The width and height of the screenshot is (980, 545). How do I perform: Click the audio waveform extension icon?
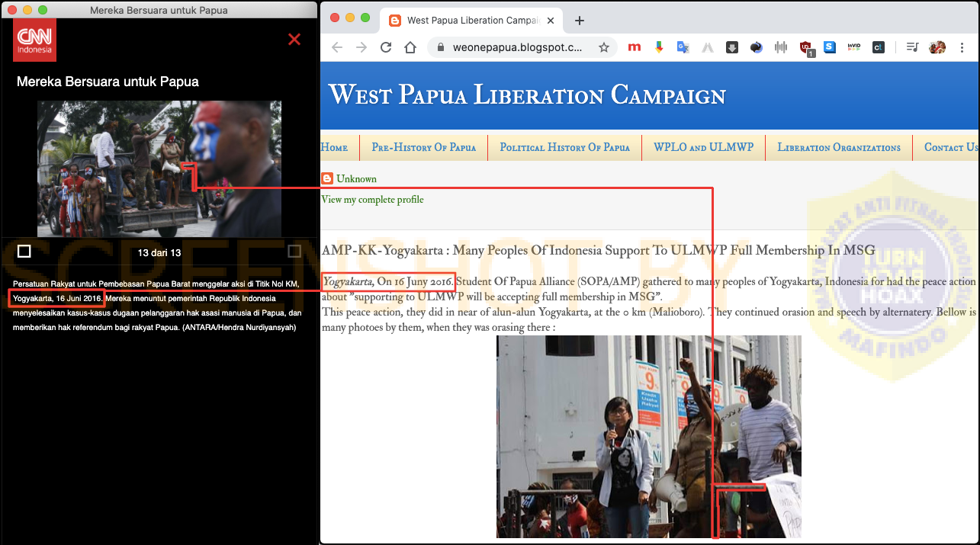(780, 47)
